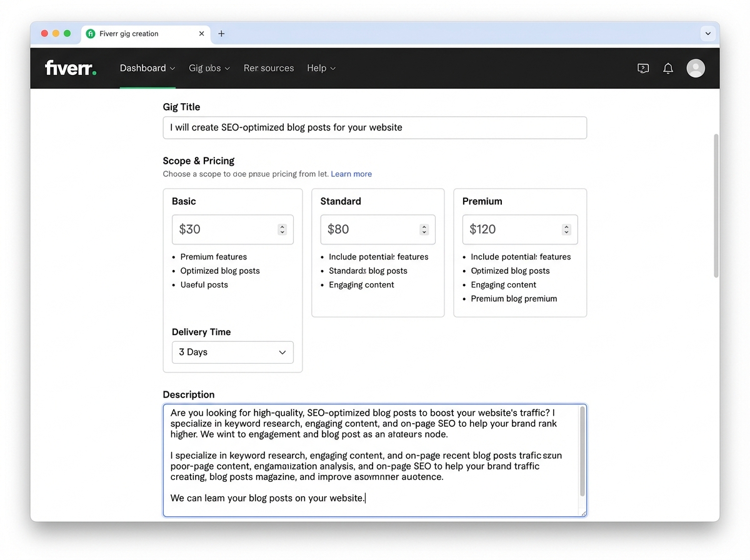Click inside the Gig Title field
The height and width of the screenshot is (560, 750).
(375, 127)
